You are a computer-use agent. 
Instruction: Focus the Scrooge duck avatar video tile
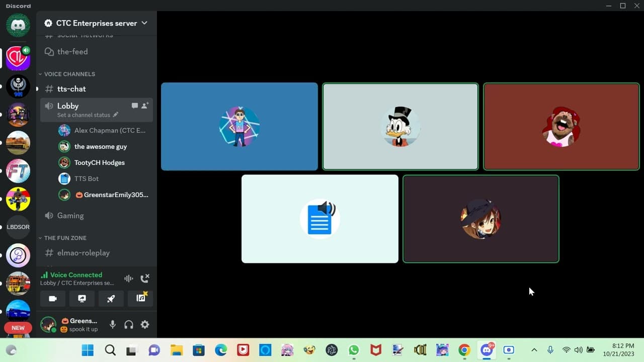(400, 127)
